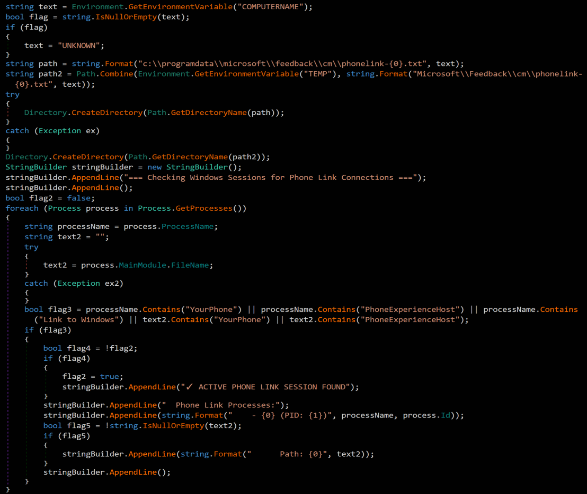Image resolution: width=587 pixels, height=494 pixels.
Task: Click the 'string text2 = "";' line
Action: [x=67, y=237]
